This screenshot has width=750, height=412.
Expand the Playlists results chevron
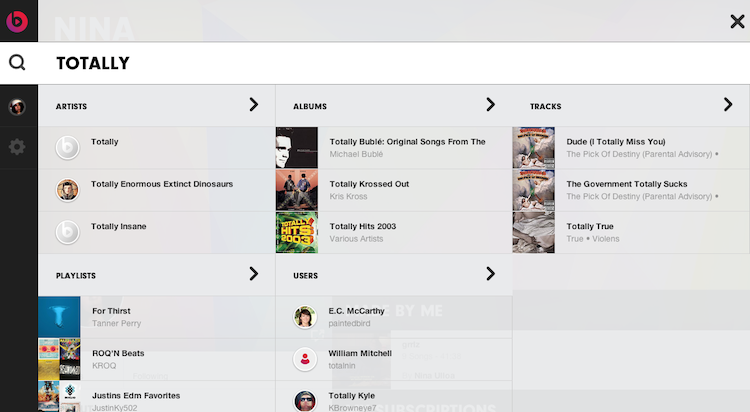254,274
